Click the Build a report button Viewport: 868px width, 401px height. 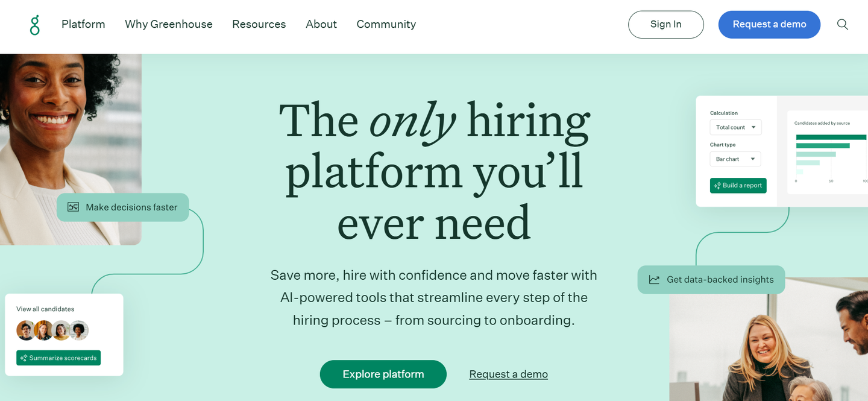738,186
